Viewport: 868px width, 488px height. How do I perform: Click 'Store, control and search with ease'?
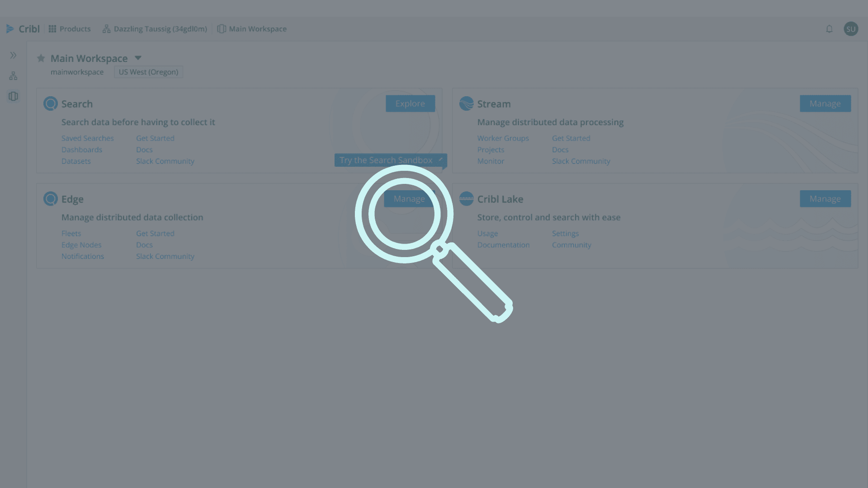click(x=549, y=217)
